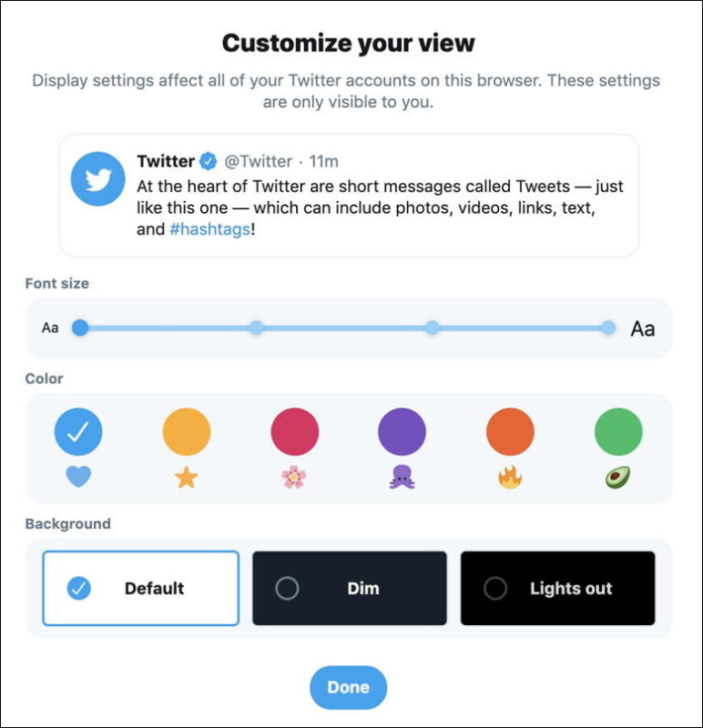Click the Twitter bird profile avatar

(x=98, y=179)
